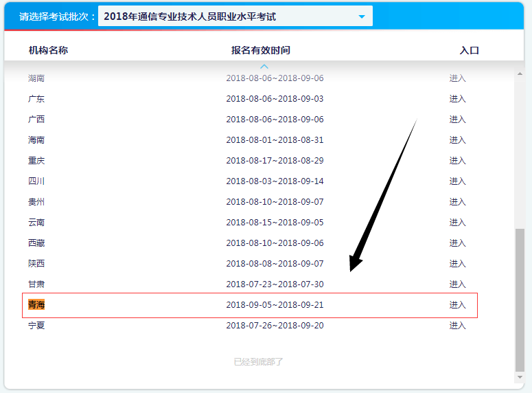The image size is (532, 393).
Task: Open 进入 link in 海南 row
Action: point(457,140)
